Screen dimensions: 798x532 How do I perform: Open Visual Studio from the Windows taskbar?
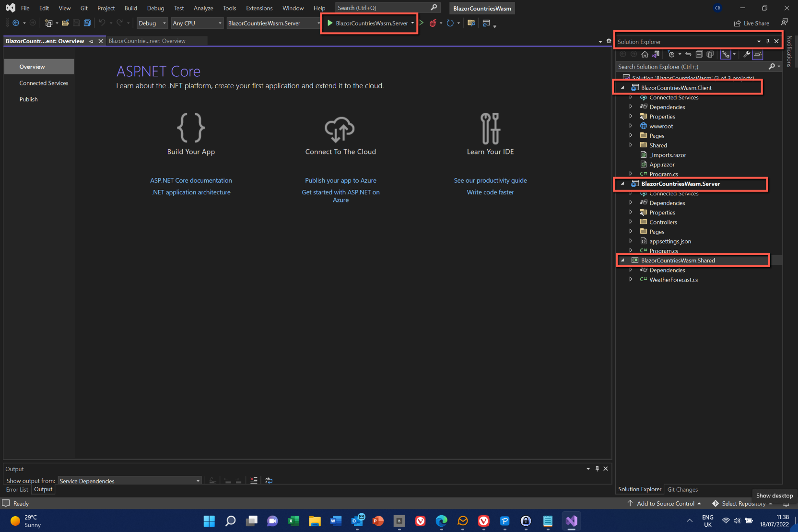coord(571,521)
